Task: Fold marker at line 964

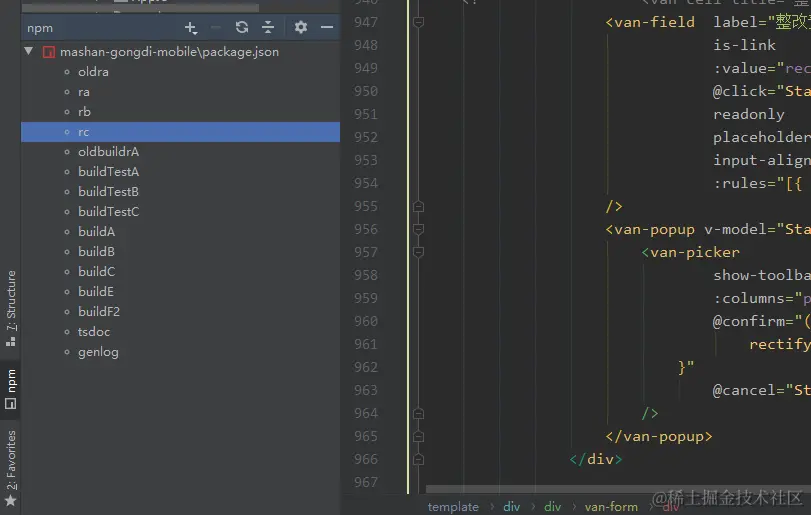Action: click(x=418, y=413)
